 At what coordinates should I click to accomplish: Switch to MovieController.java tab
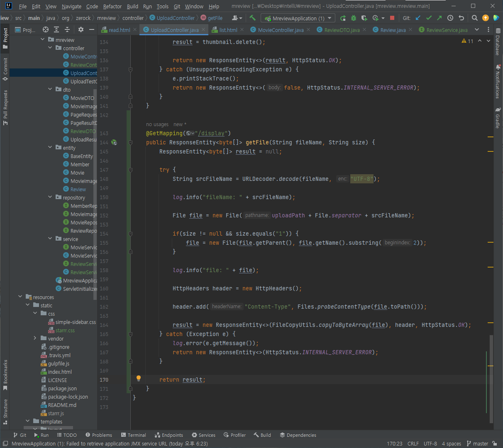click(281, 30)
